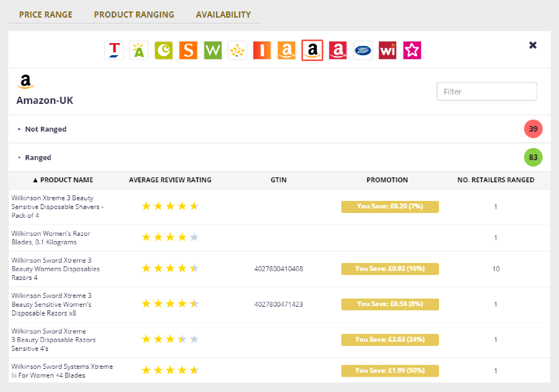
Task: Open Wilkinson Xtreme 3 Beauty Sensitive Disposable Shavers
Action: [x=58, y=207]
